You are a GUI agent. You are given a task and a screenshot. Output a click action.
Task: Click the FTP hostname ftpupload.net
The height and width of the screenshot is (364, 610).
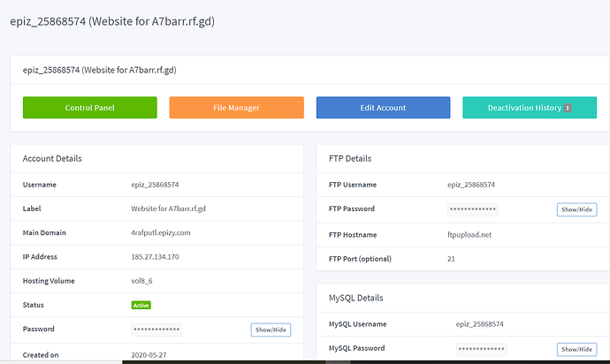click(x=471, y=235)
